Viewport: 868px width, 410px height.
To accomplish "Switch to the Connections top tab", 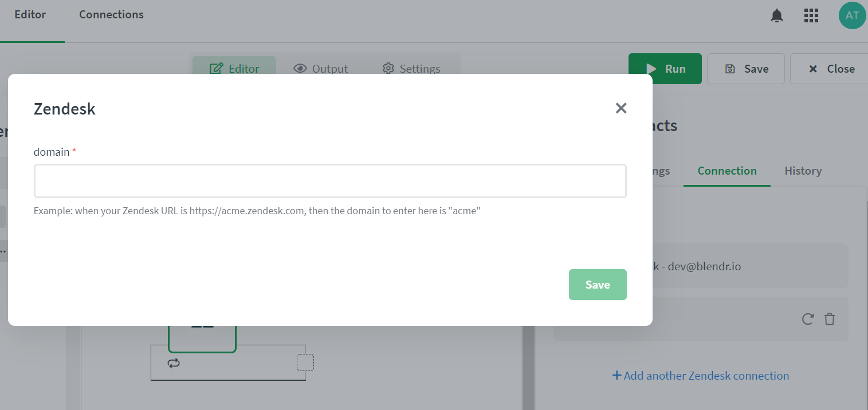I will 111,15.
